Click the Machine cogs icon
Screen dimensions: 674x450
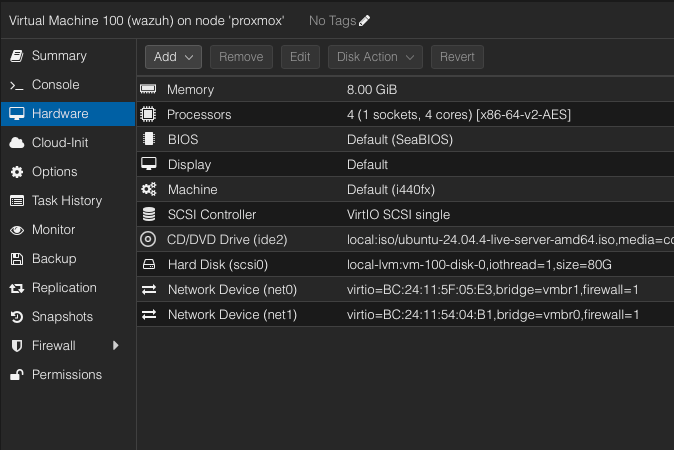[149, 189]
